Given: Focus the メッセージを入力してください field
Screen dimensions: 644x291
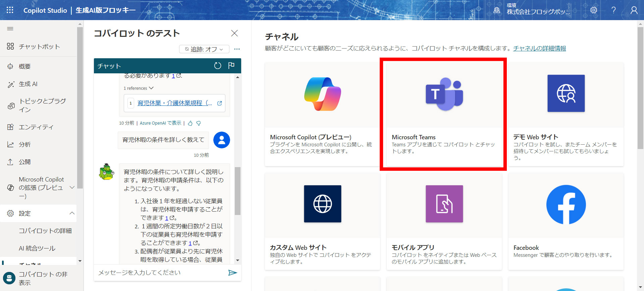Looking at the screenshot, I should click(x=161, y=273).
